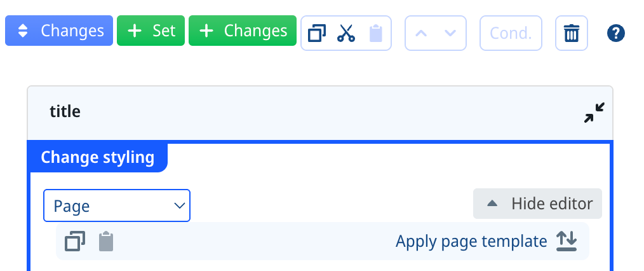Viewport: 644px width, 271px height.
Task: Open help via question mark icon
Action: click(615, 33)
